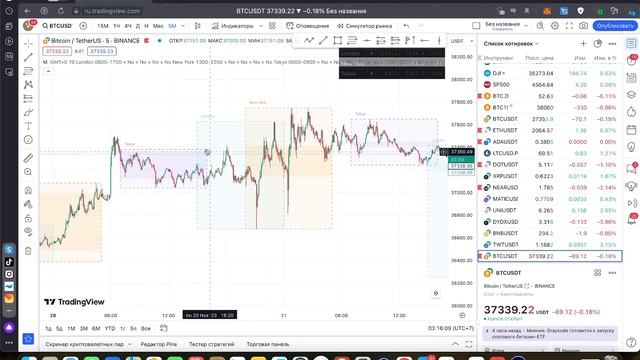Set chart range to 1д

(48, 329)
